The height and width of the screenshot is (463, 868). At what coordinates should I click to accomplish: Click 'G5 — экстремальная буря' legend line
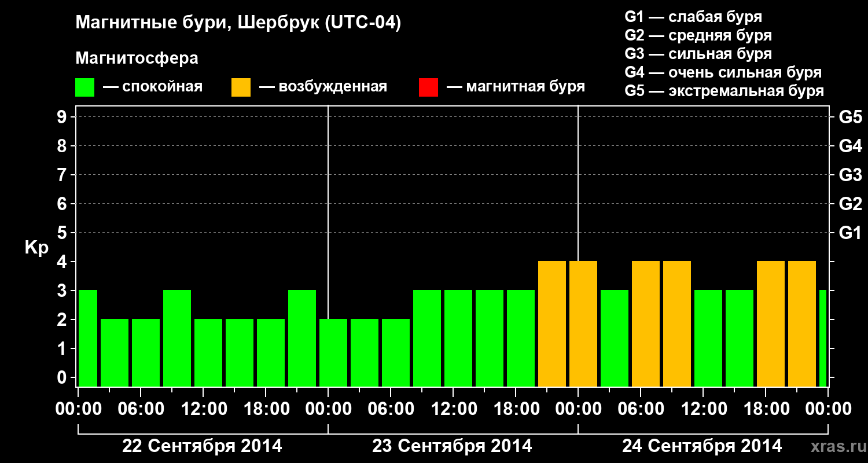(724, 91)
